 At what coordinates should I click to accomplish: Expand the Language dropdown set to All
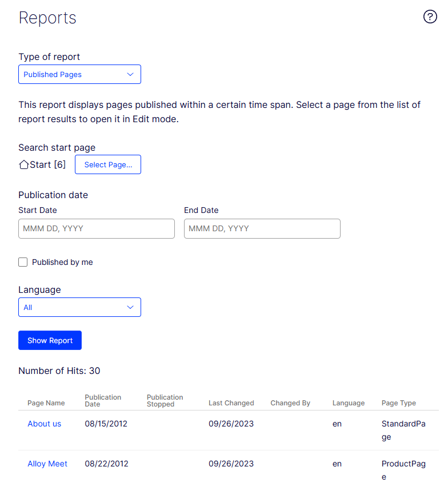point(79,307)
